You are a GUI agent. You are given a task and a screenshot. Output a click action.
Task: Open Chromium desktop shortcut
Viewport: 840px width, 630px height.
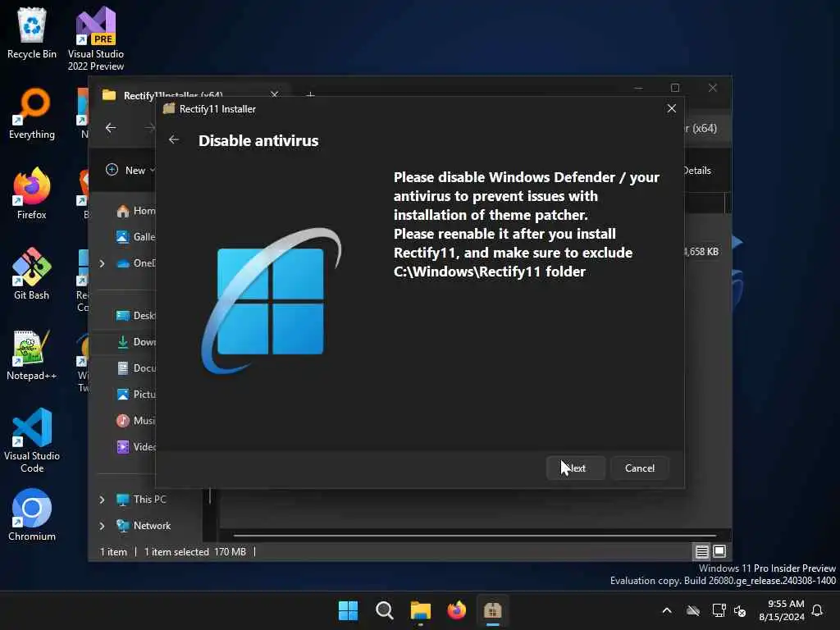32,515
